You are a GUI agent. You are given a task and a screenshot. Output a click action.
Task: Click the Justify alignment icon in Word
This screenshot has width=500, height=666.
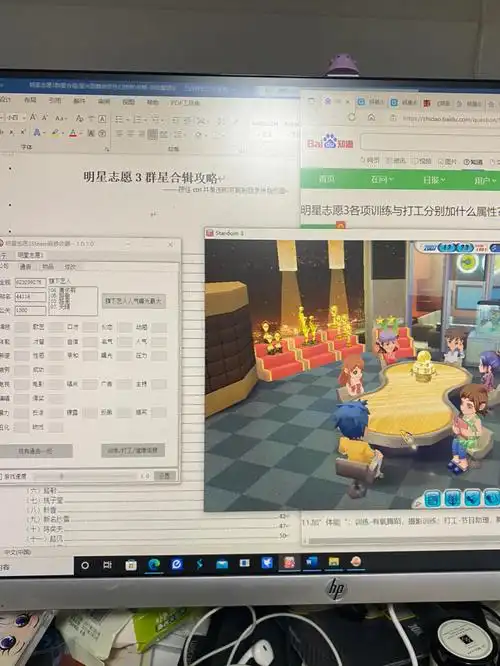(x=153, y=134)
